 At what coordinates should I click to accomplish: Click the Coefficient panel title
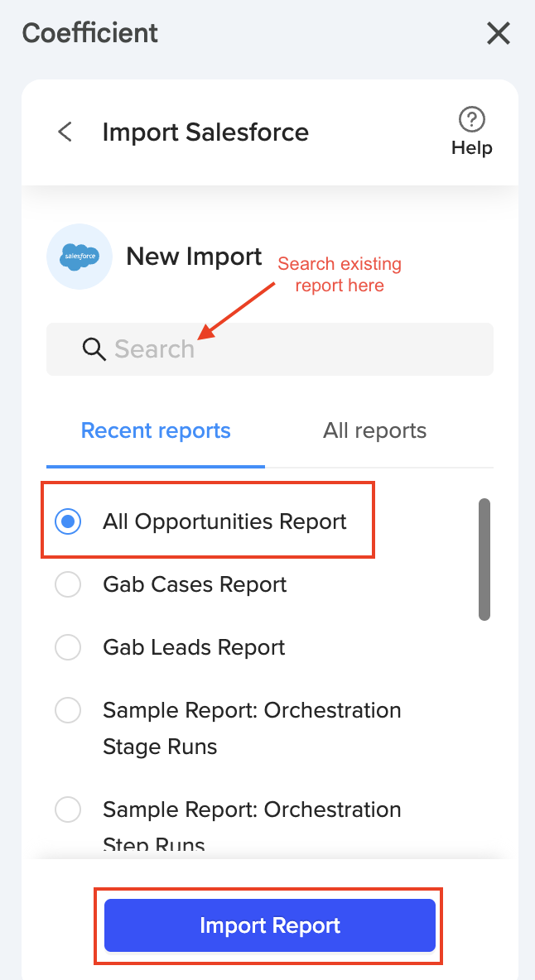(x=90, y=34)
